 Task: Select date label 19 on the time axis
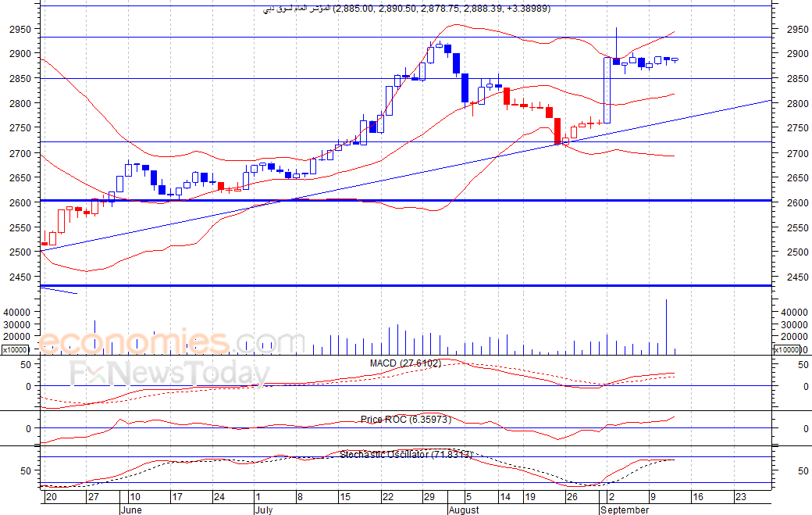pyautogui.click(x=530, y=497)
